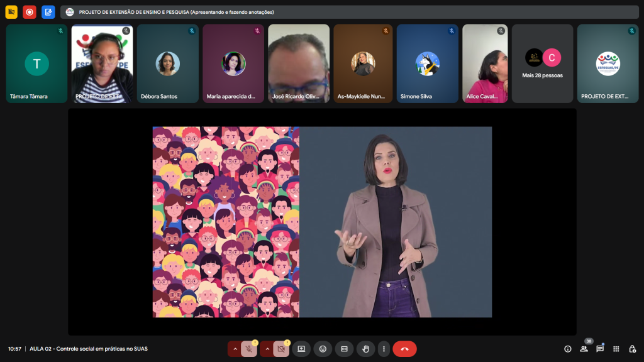
Task: Click the red recording indicator icon
Action: pyautogui.click(x=30, y=12)
